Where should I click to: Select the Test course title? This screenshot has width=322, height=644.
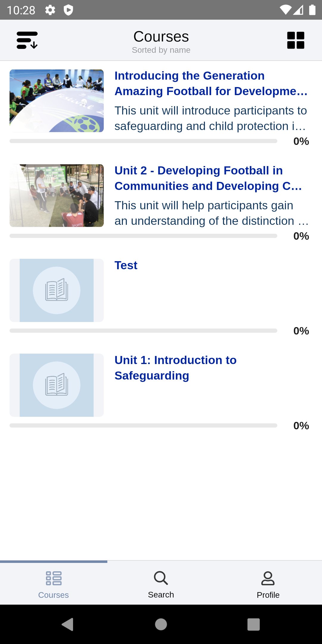tap(126, 265)
